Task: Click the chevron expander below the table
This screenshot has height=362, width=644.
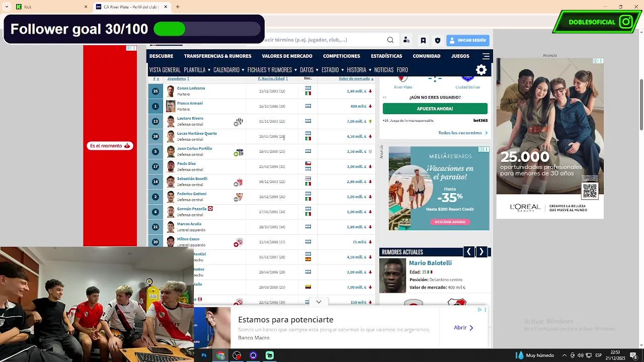Action: tap(318, 302)
